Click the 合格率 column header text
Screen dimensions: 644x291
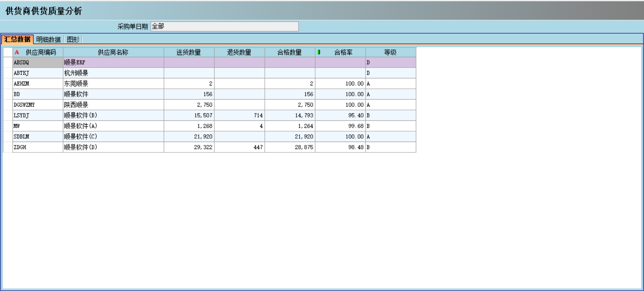343,52
